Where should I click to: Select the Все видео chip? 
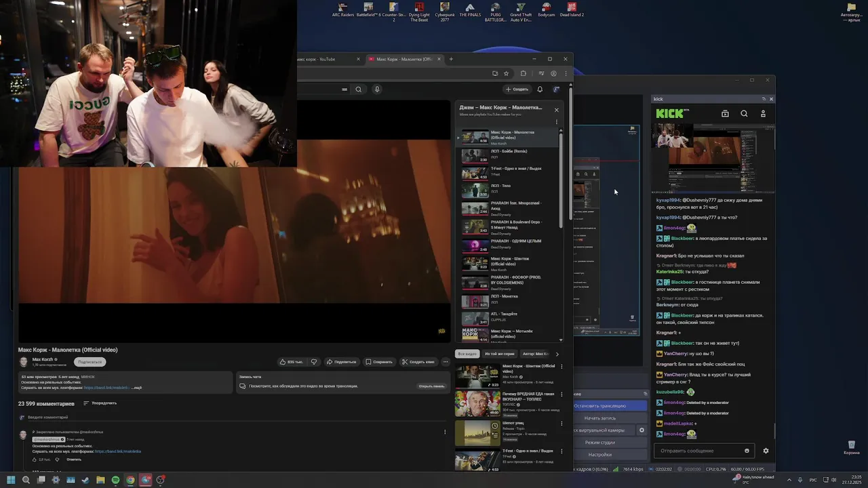pyautogui.click(x=467, y=354)
